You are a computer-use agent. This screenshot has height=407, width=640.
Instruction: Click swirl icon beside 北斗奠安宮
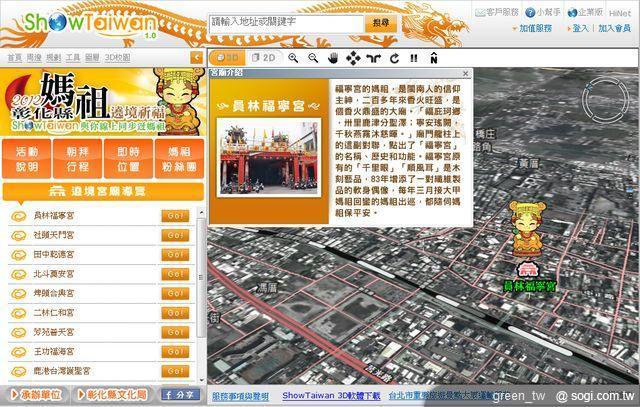tap(18, 274)
